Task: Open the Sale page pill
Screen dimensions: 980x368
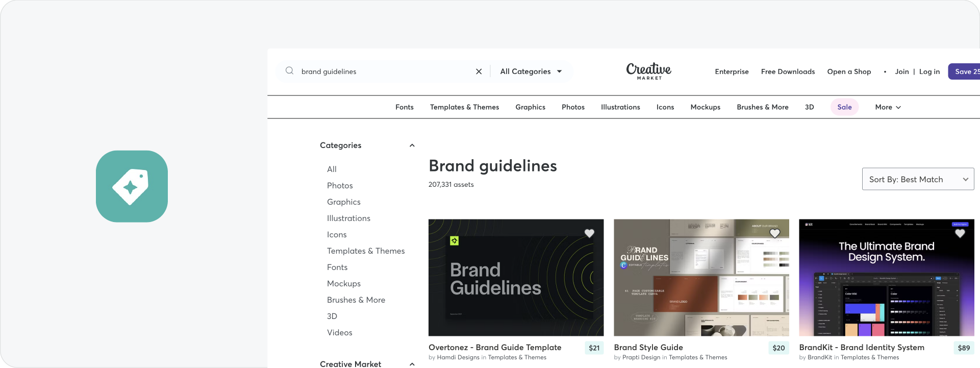Action: tap(844, 107)
